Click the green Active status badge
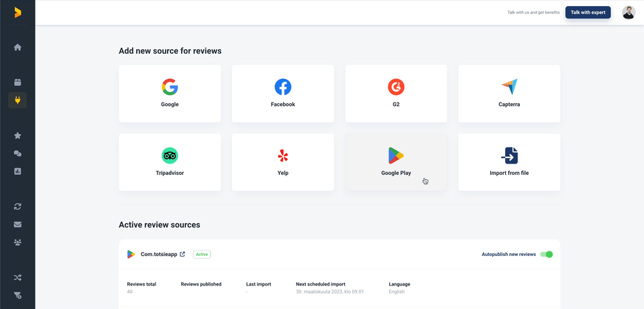The height and width of the screenshot is (309, 644). coord(202,255)
